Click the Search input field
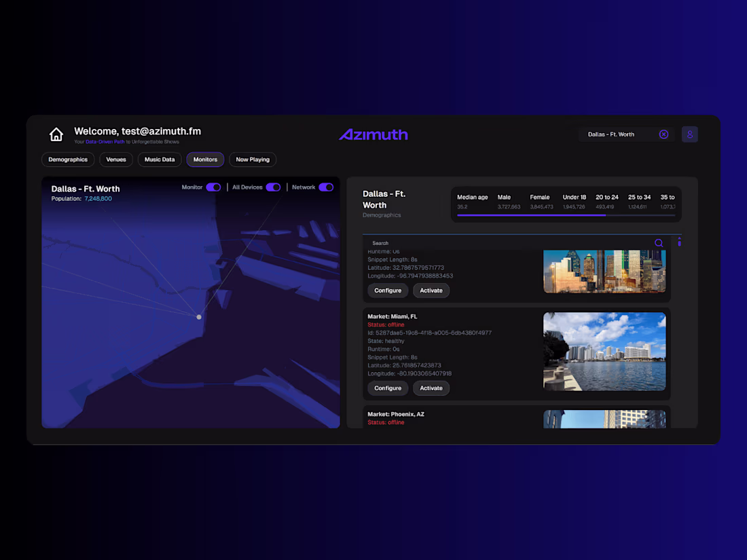The width and height of the screenshot is (747, 560). click(475, 242)
